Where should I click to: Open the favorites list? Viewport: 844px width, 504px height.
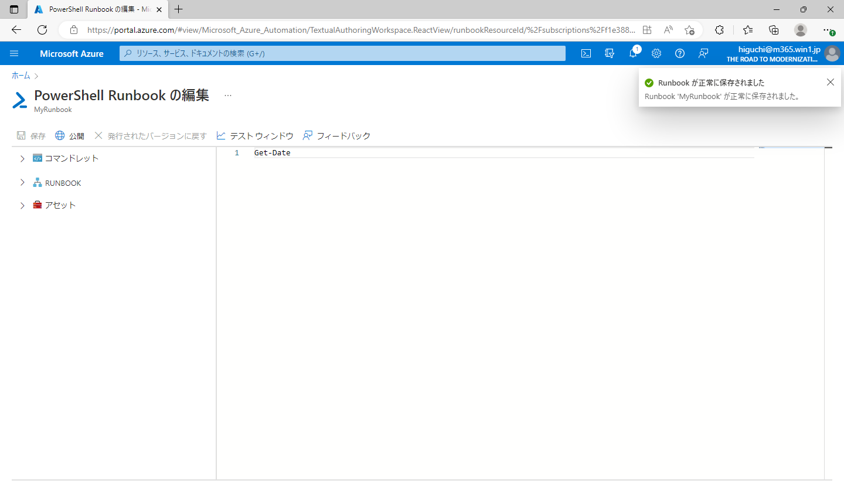(x=748, y=30)
